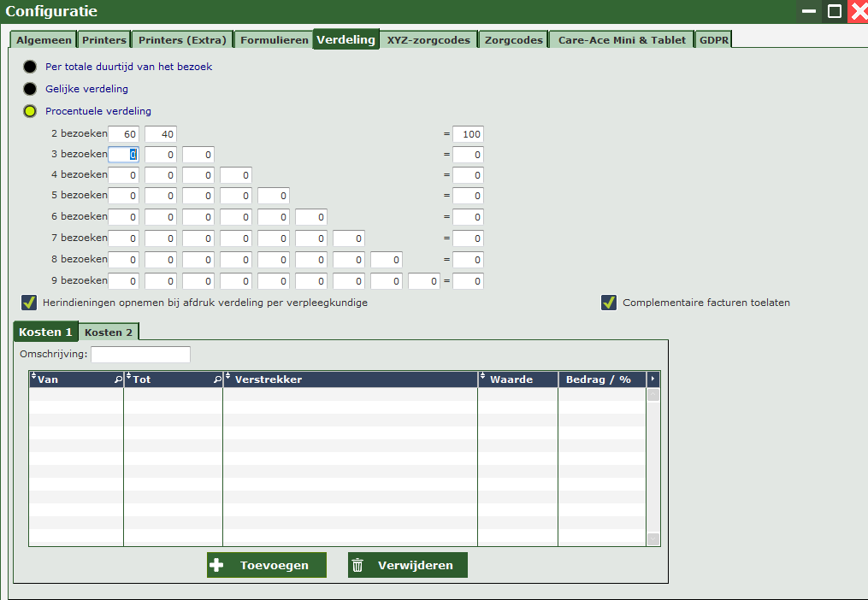Click the table's vertical scrollbar down arrow
868x600 pixels.
pos(653,539)
